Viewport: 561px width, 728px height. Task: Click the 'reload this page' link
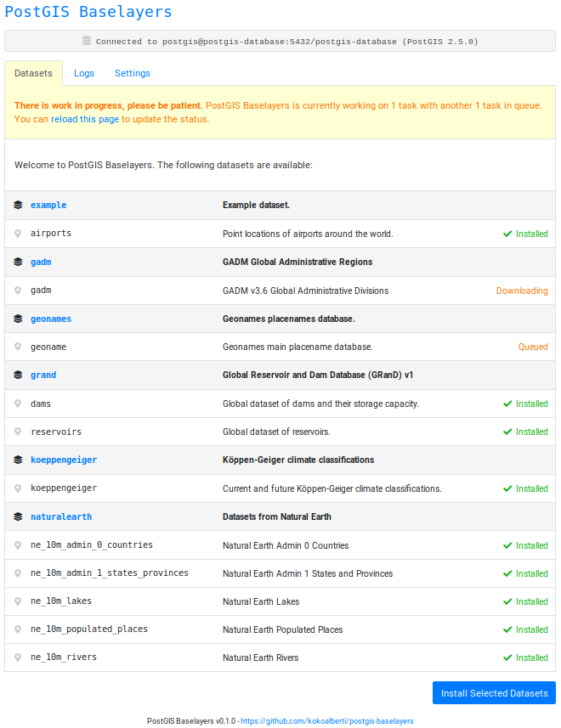coord(85,119)
